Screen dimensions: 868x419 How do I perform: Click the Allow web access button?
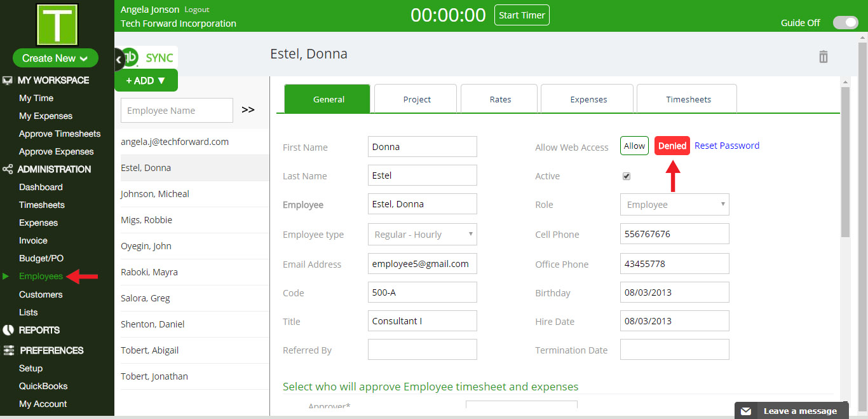(x=634, y=146)
